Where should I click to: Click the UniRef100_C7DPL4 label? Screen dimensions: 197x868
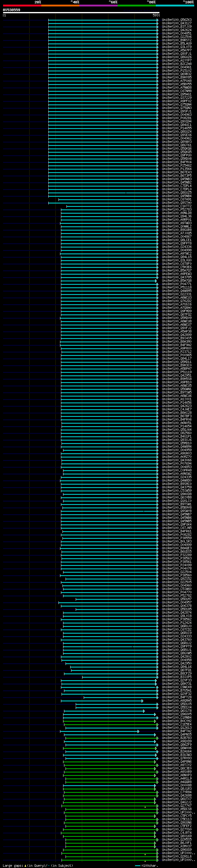click(x=177, y=186)
